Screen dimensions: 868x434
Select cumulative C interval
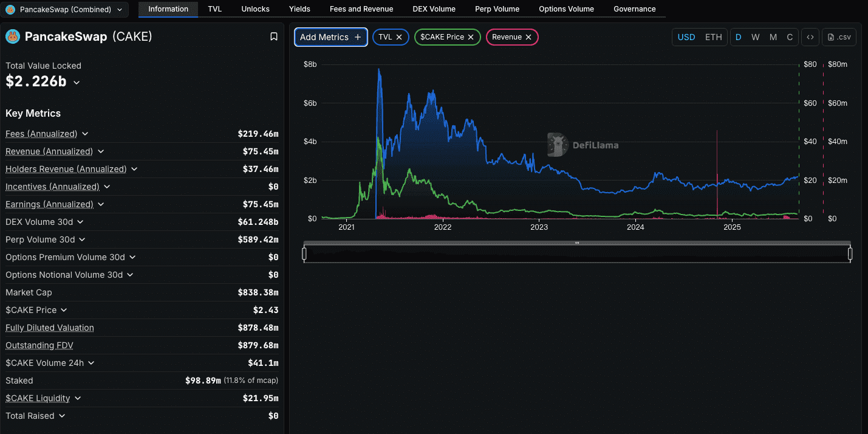(790, 37)
